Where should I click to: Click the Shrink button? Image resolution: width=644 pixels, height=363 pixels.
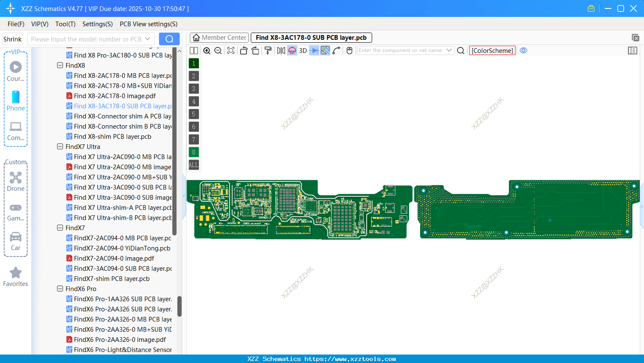click(12, 38)
